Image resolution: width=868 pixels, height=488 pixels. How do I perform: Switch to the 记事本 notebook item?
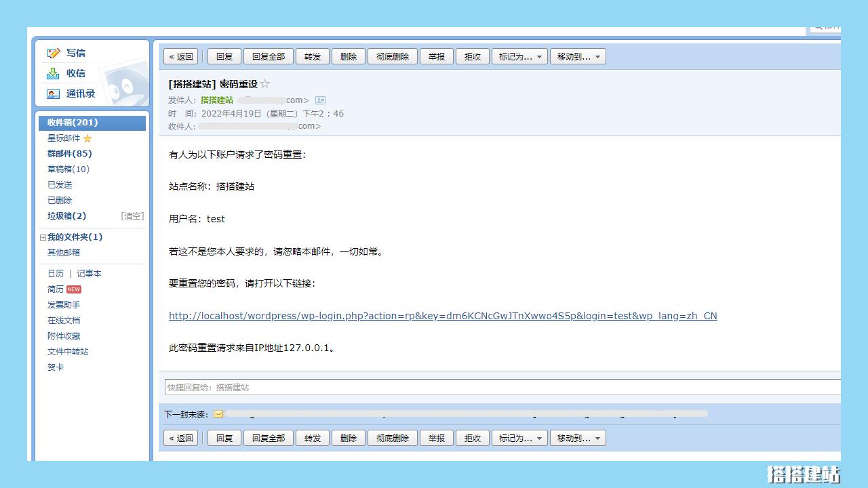coord(89,273)
